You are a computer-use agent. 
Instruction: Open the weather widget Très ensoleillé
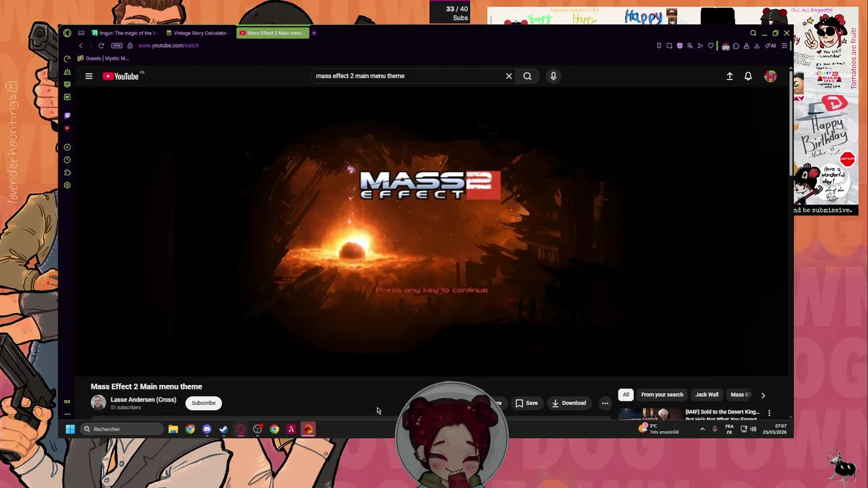point(658,429)
